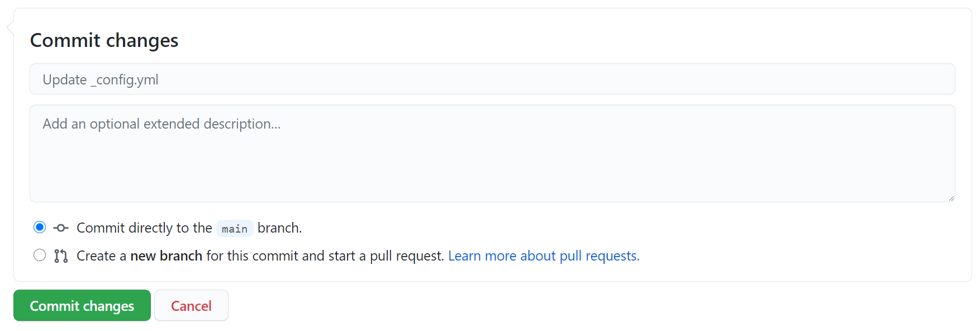The height and width of the screenshot is (331, 980).
Task: Click the green Commit changes button
Action: 82,305
